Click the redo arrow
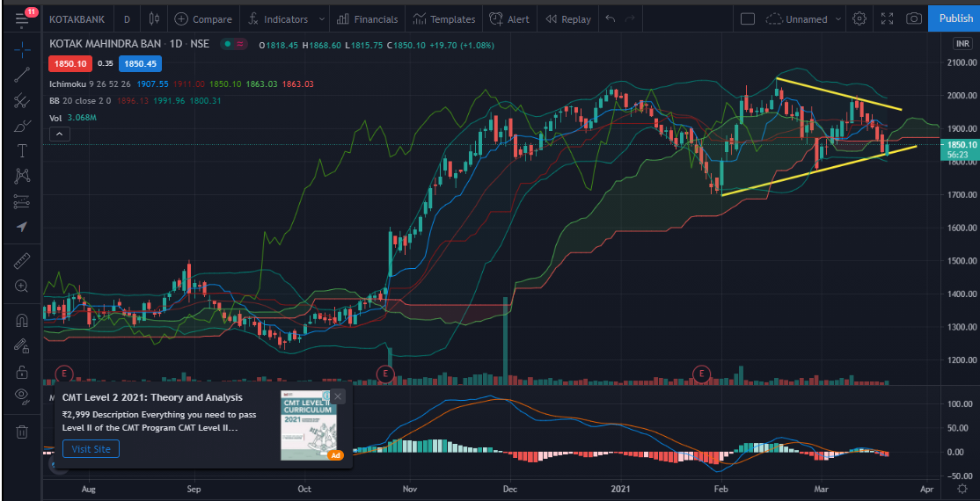 coord(630,18)
